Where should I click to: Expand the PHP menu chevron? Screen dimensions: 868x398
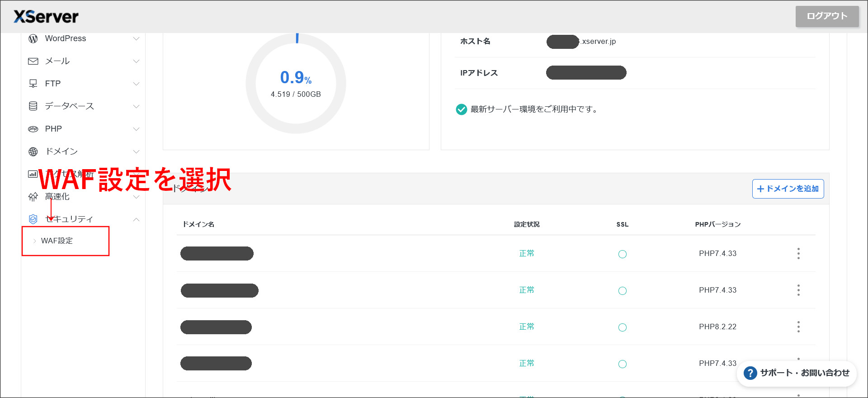[136, 129]
